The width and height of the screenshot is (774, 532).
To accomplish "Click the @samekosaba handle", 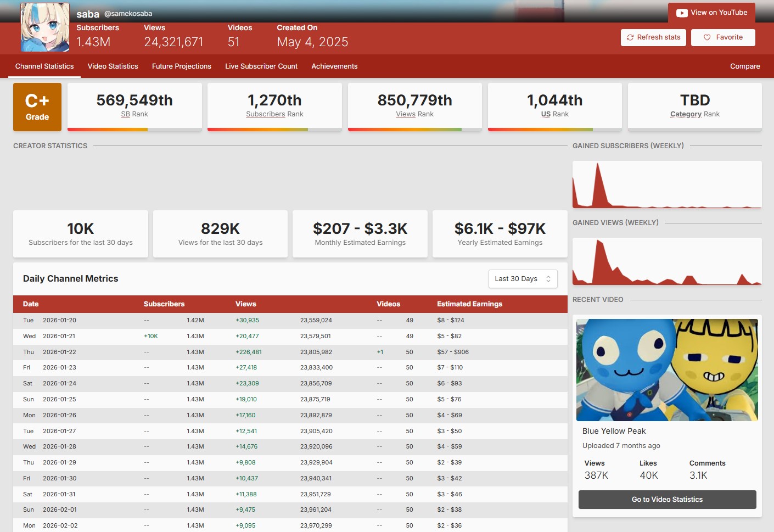I will pos(128,14).
